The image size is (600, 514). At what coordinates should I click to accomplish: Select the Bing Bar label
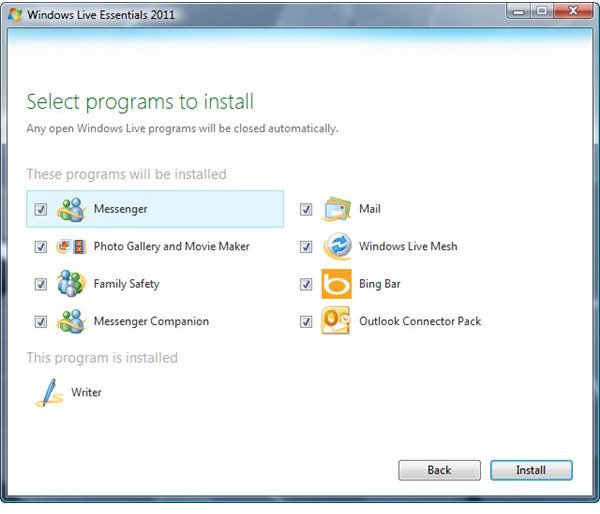tap(380, 284)
